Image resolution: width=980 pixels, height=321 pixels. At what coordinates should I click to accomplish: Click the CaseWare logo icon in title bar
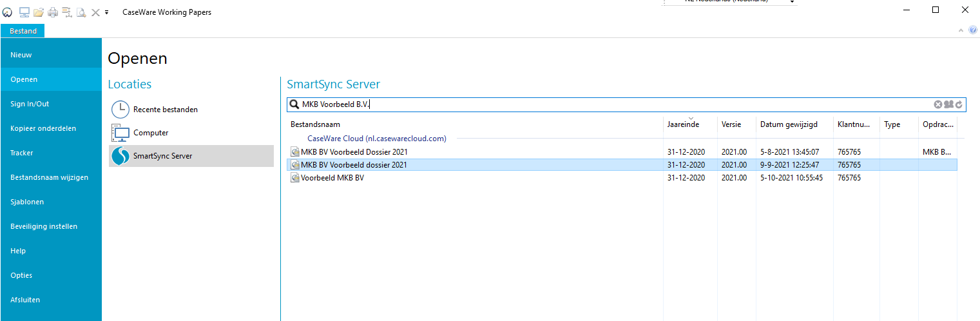(8, 12)
